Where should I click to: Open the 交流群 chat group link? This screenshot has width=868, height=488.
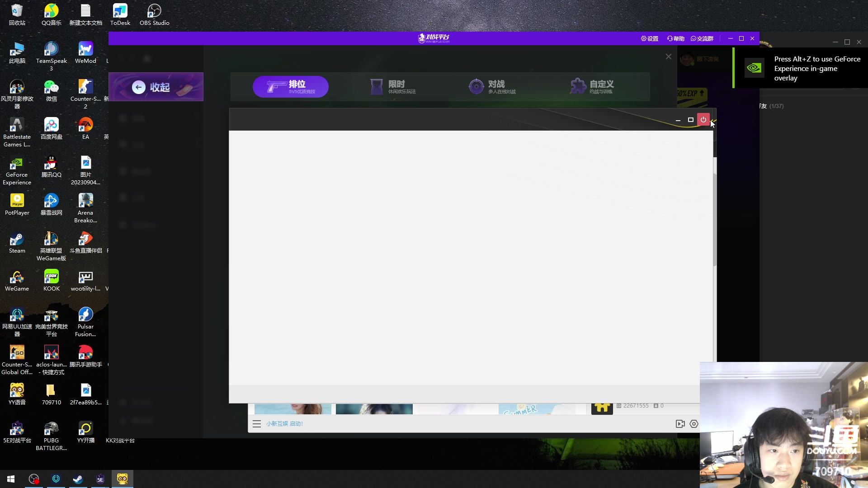click(x=702, y=39)
